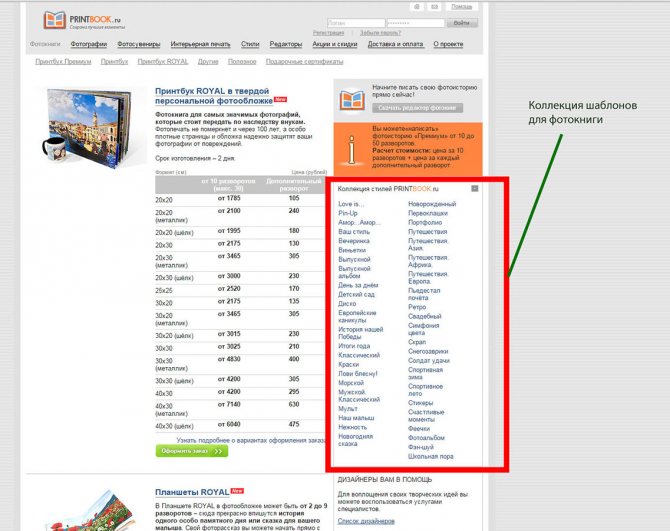Open the Фотосувениры menu item
The height and width of the screenshot is (531, 670).
pos(138,45)
